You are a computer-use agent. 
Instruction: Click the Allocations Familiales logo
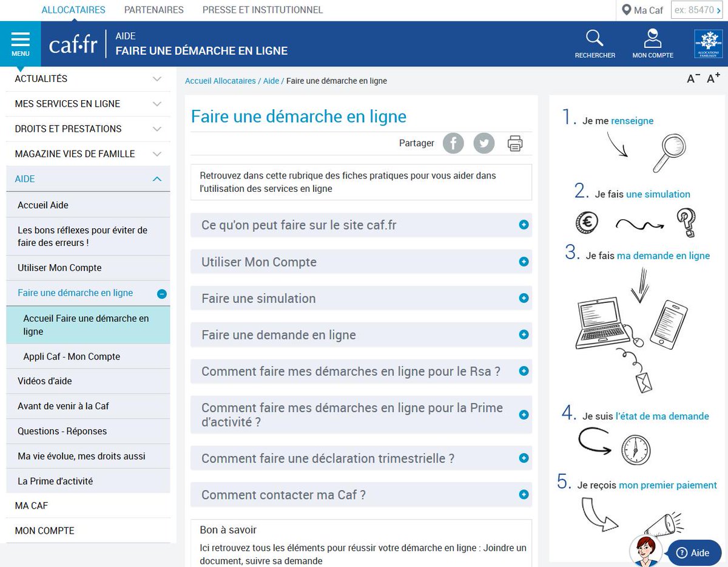[x=708, y=44]
